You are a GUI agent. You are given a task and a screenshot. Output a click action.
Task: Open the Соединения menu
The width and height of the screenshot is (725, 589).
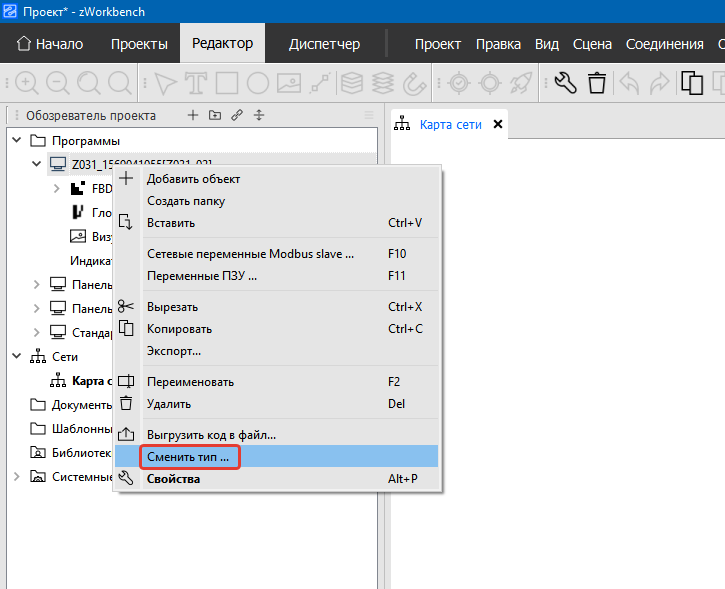(x=664, y=44)
